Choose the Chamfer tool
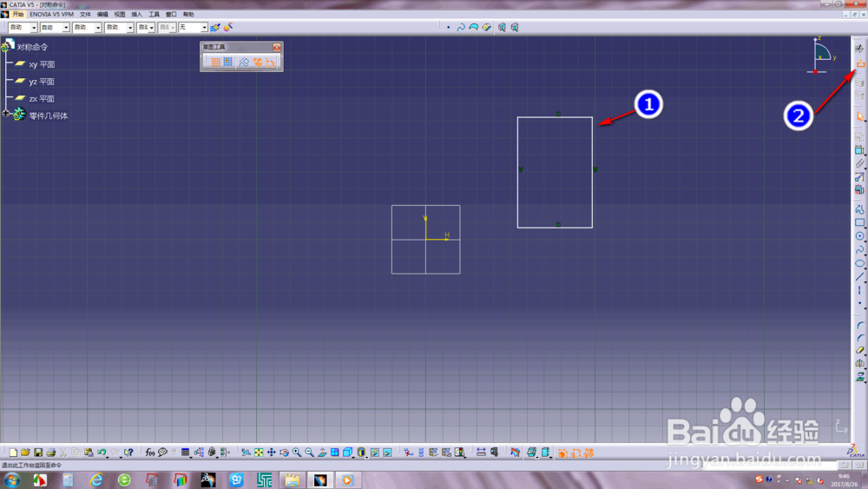The image size is (868, 489). [x=859, y=338]
